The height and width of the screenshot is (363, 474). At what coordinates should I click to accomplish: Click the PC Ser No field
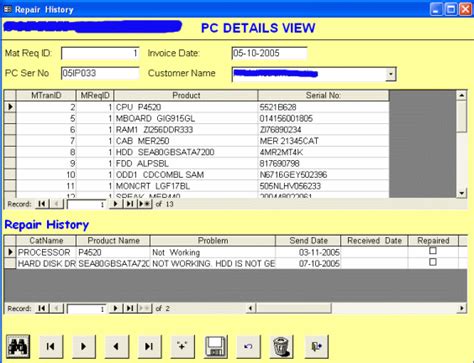pos(100,73)
